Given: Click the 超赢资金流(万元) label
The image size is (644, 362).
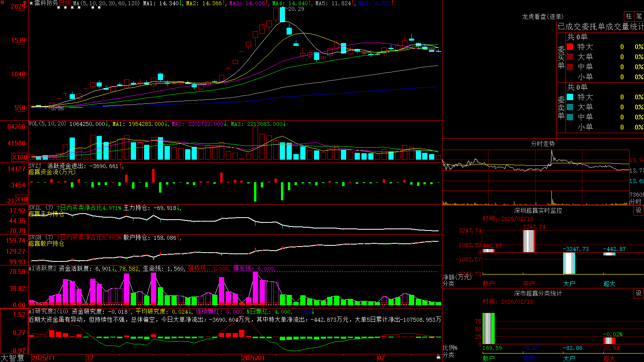Looking at the screenshot, I should click(52, 172).
